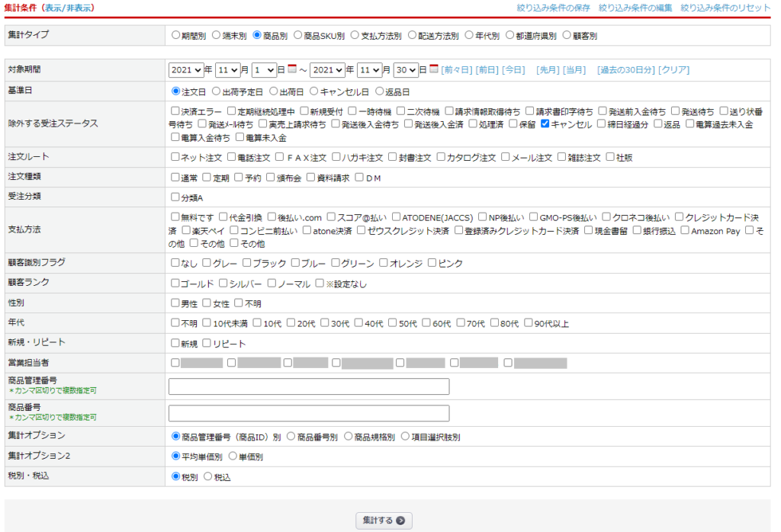Select the 税込 tax option
This screenshot has width=781, height=532.
click(208, 477)
